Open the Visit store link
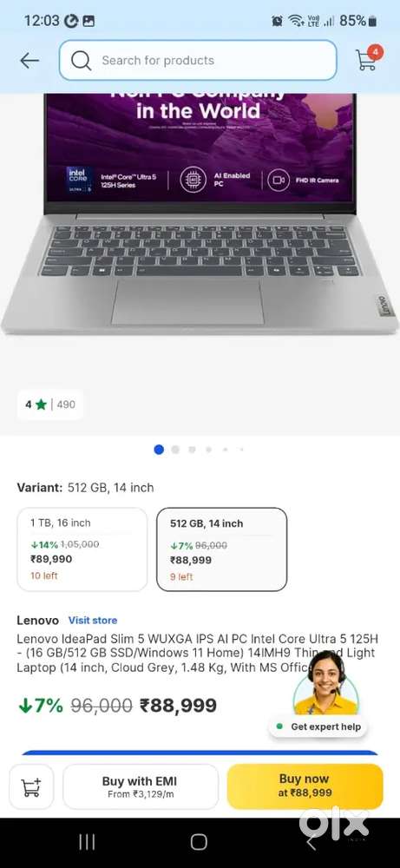 tap(92, 620)
